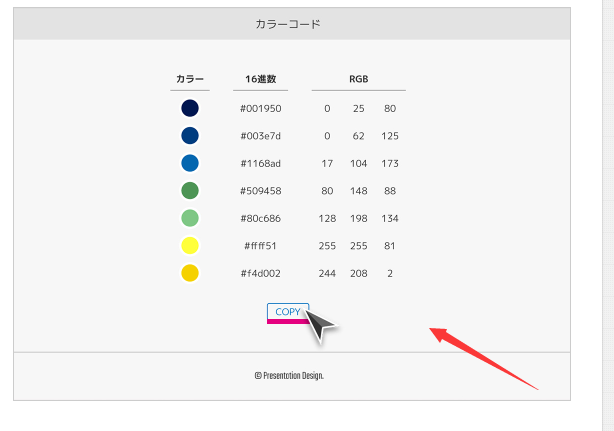Image resolution: width=614 pixels, height=431 pixels.
Task: Click RGB value 104 in #1168ad row
Action: tap(359, 163)
